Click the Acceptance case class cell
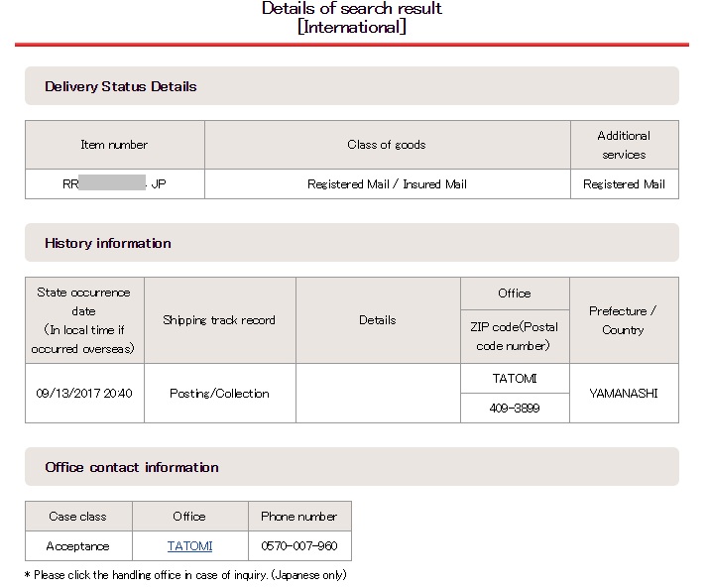The width and height of the screenshot is (708, 588). pos(78,546)
